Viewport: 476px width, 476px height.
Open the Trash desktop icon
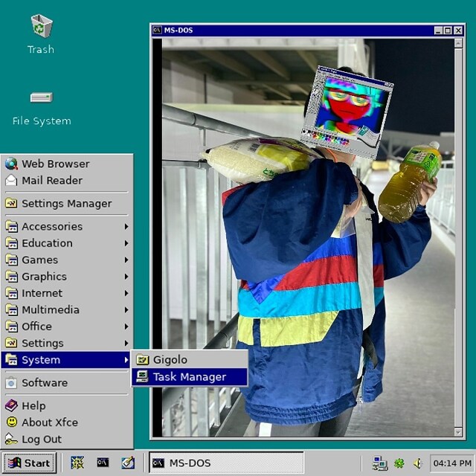pos(41,28)
